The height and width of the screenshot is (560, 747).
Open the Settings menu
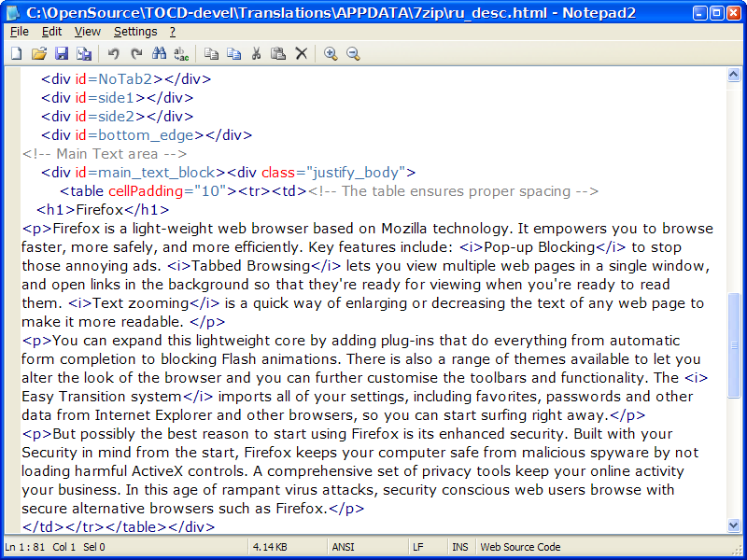tap(135, 32)
